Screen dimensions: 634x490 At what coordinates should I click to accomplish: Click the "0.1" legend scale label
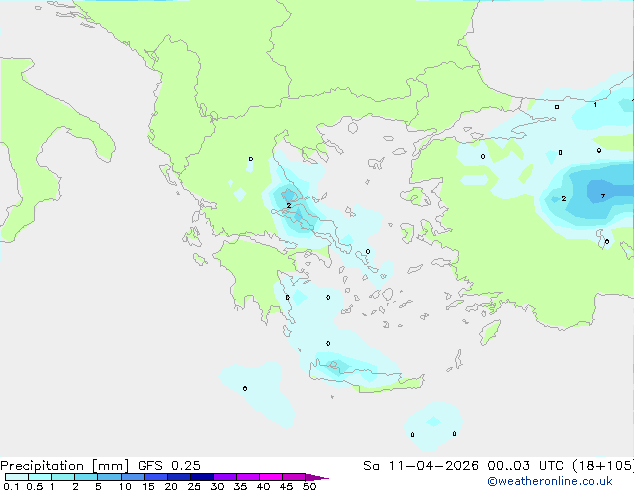coord(11,486)
